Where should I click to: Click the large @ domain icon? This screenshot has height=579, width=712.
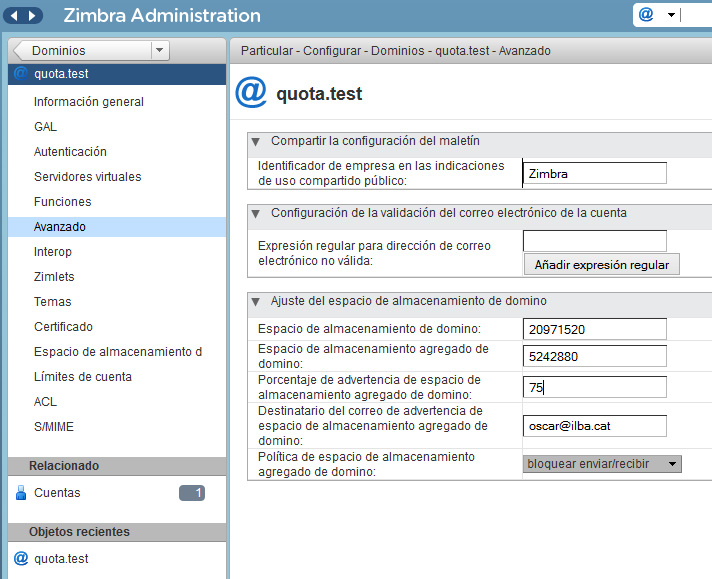pyautogui.click(x=251, y=92)
